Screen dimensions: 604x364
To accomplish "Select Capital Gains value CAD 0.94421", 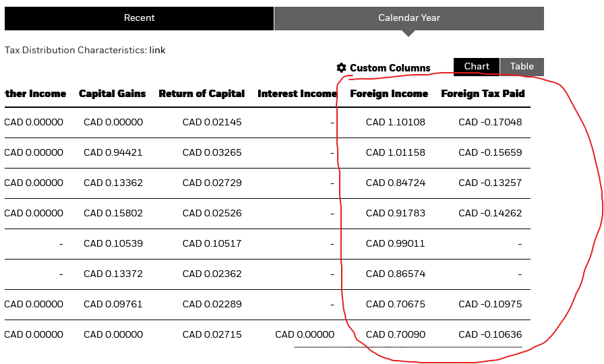I will (113, 152).
